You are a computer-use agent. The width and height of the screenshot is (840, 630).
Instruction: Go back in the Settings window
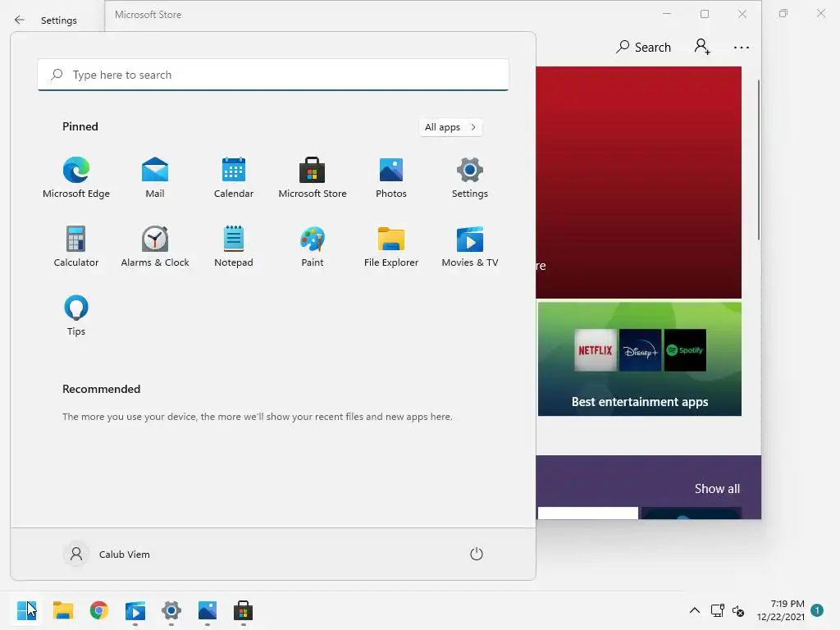tap(20, 20)
